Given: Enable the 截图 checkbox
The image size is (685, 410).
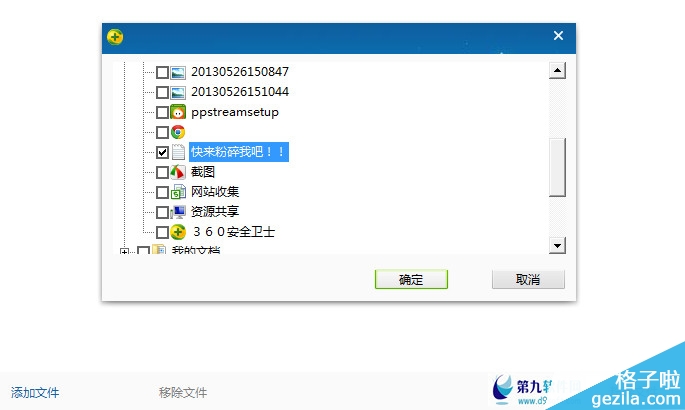Looking at the screenshot, I should pos(162,172).
